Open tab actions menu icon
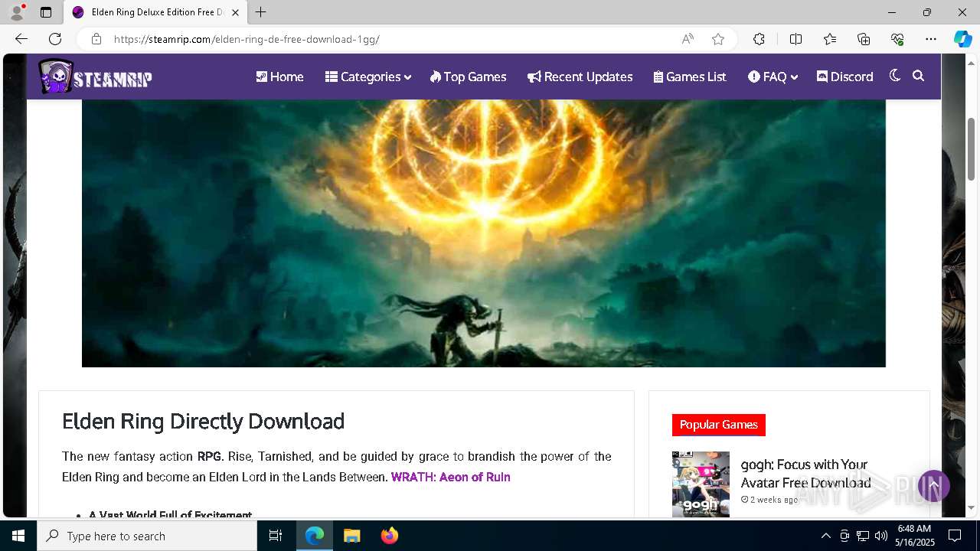The height and width of the screenshot is (551, 980). coord(46,12)
